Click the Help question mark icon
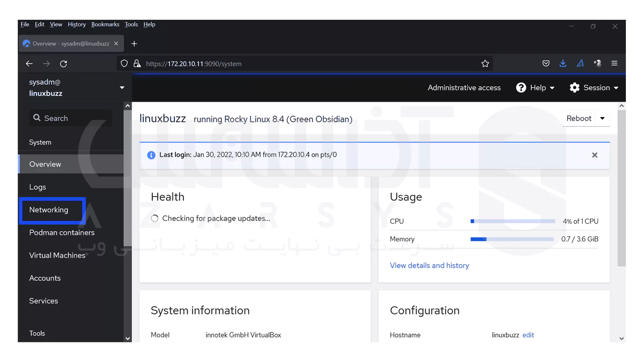This screenshot has width=644, height=362. pos(521,87)
